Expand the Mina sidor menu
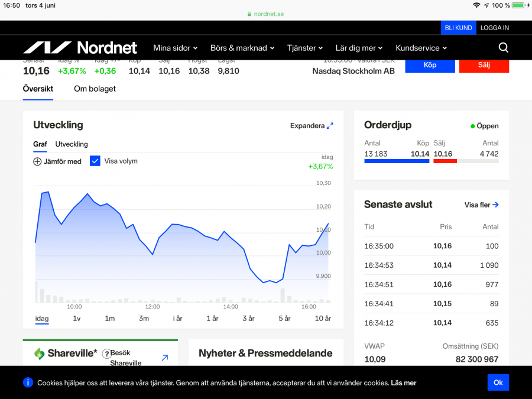Screen dimensions: 532x399 [x=175, y=48]
